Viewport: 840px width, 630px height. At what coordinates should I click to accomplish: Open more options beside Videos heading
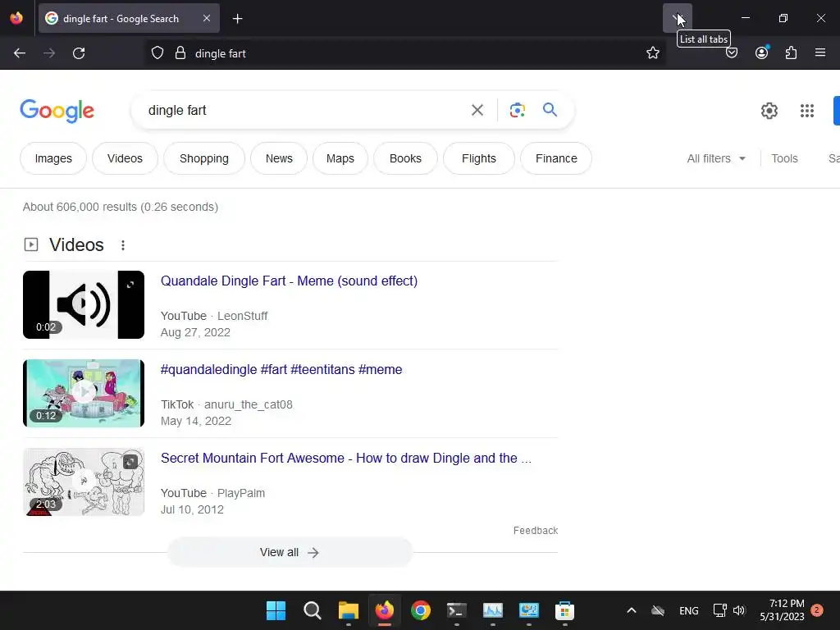coord(123,245)
